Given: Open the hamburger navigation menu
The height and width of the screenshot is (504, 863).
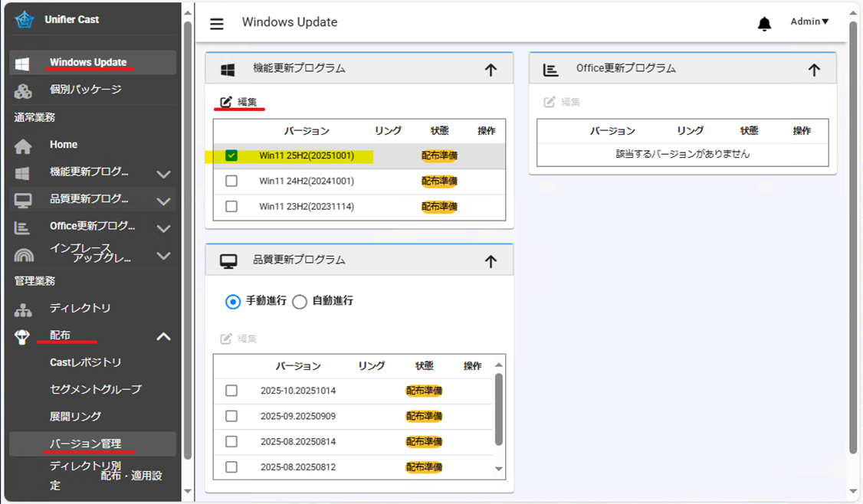Looking at the screenshot, I should point(216,24).
